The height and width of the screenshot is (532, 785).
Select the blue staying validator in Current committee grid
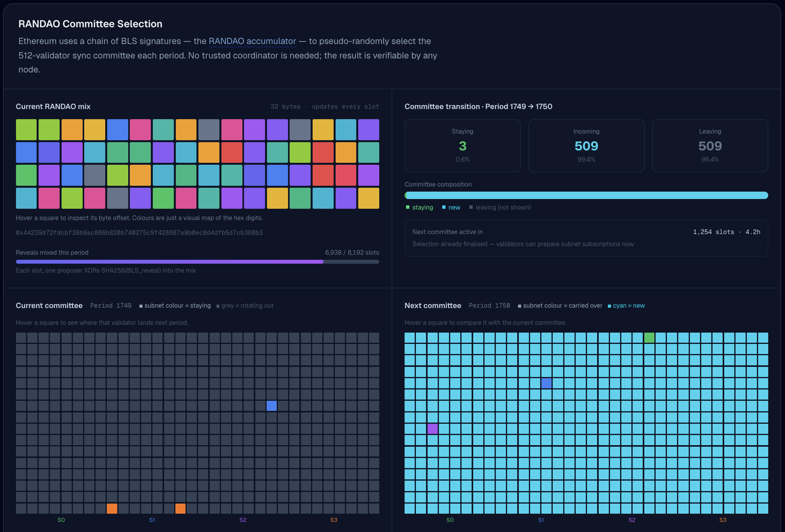click(x=272, y=406)
